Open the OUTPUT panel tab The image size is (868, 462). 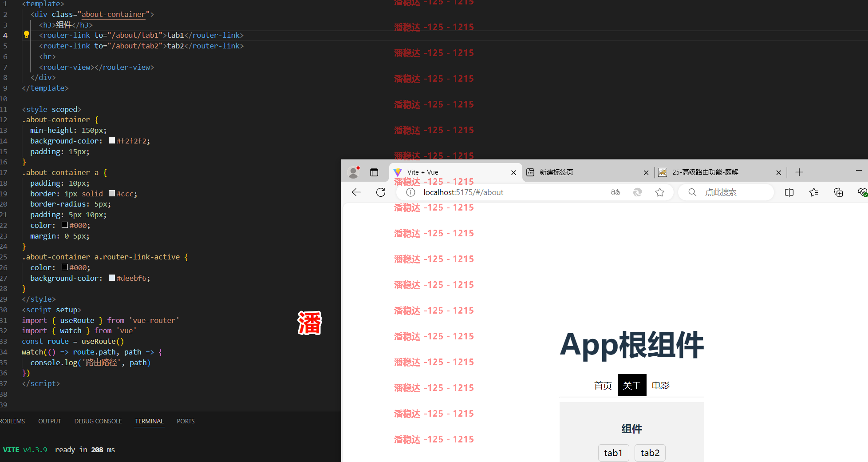click(50, 421)
